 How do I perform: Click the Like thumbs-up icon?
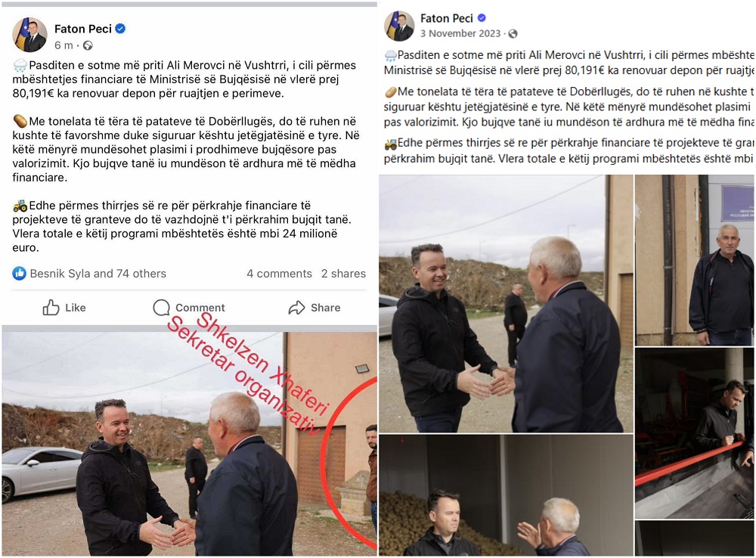[51, 307]
